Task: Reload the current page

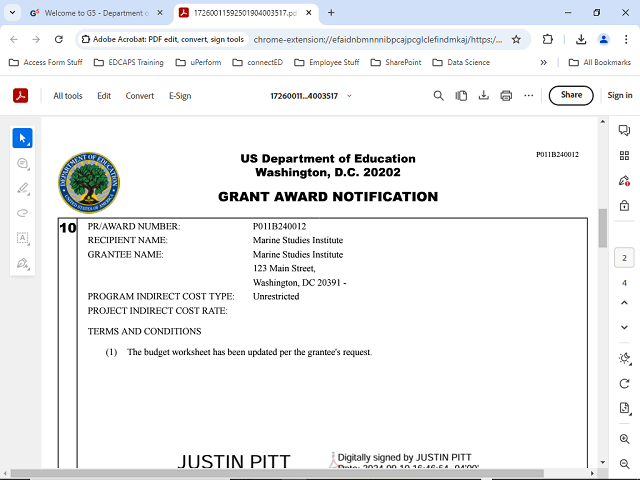Action: pyautogui.click(x=59, y=39)
